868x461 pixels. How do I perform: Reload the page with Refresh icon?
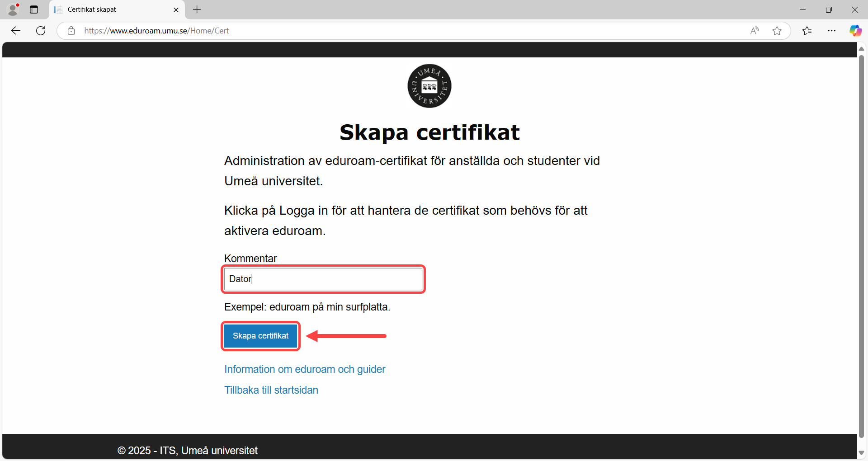(x=41, y=31)
